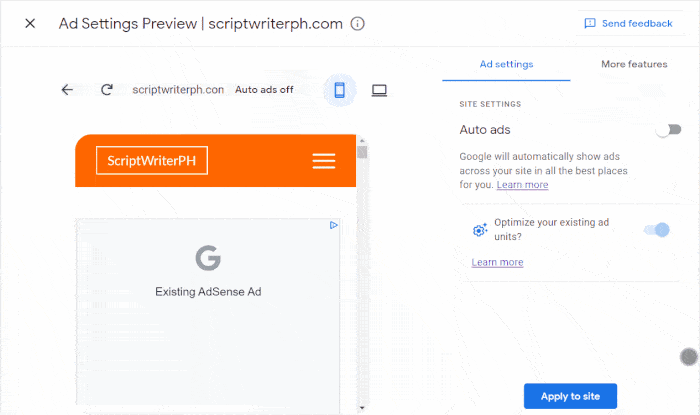Disable the Optimize your existing ad units toggle
Viewport: 700px width, 415px height.
(657, 230)
